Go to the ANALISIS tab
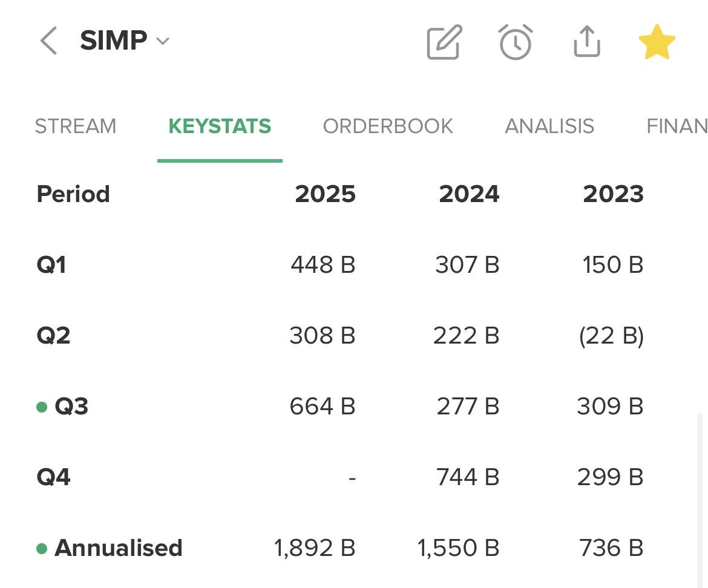 [x=549, y=126]
